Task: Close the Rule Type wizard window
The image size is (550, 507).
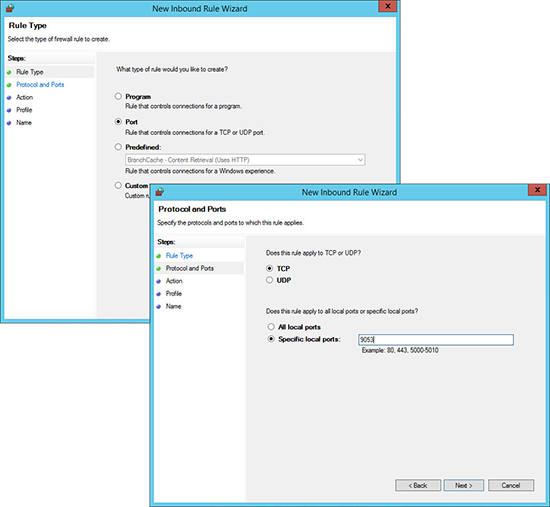Action: pos(388,6)
